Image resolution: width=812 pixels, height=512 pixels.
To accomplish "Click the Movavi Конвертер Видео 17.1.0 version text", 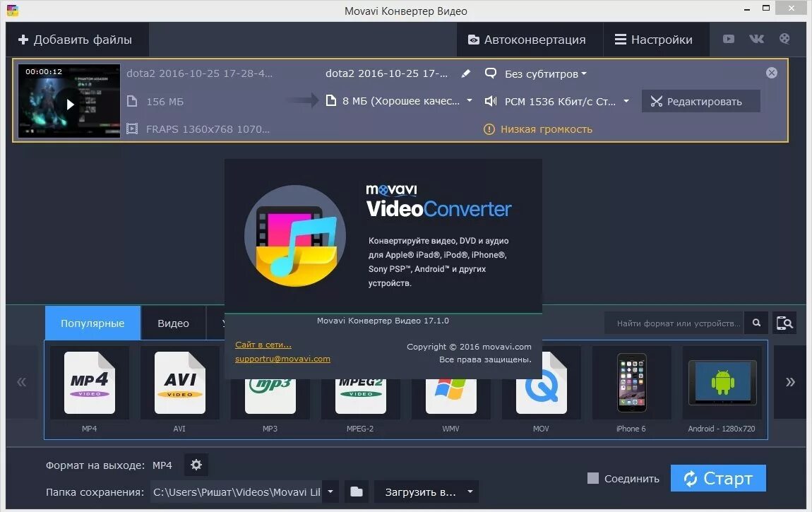I will pos(383,321).
